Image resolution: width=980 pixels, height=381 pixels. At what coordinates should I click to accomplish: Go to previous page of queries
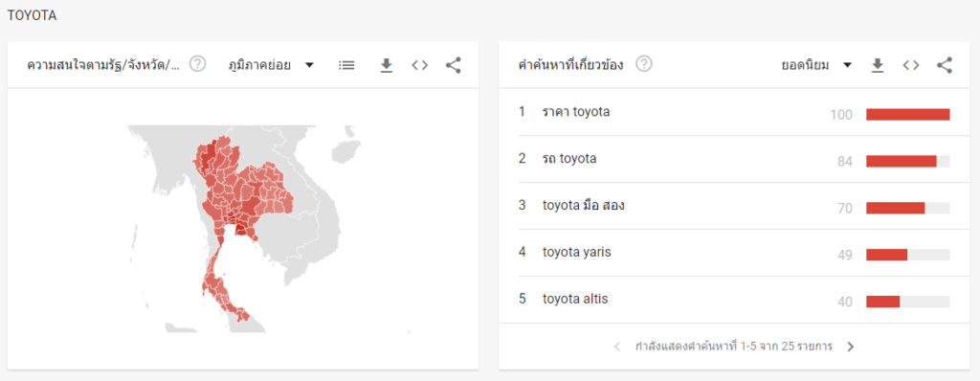click(x=617, y=347)
